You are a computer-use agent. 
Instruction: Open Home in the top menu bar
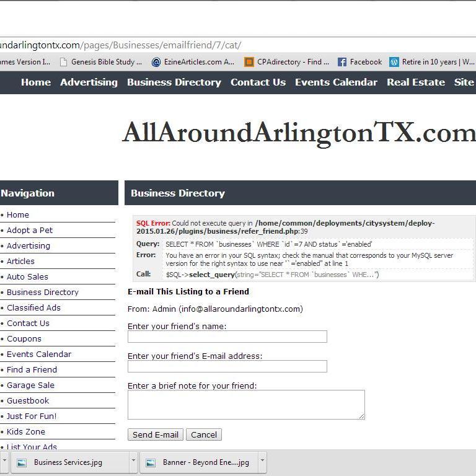pyautogui.click(x=36, y=82)
